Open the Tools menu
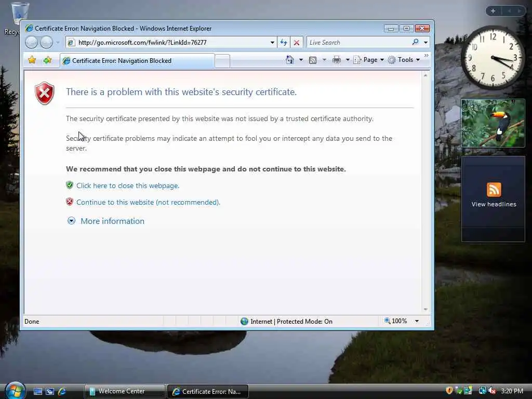The image size is (532, 399). pos(404,60)
